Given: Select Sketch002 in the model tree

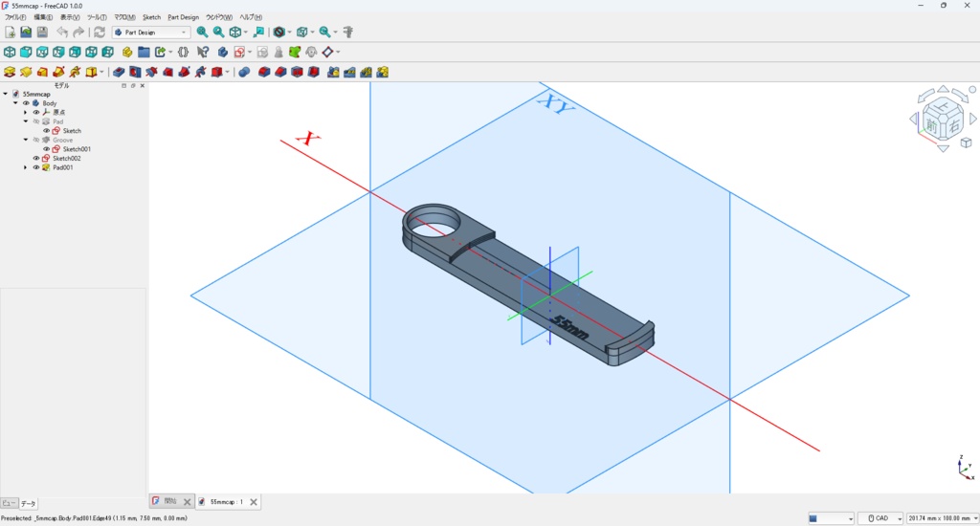Looking at the screenshot, I should [x=67, y=158].
